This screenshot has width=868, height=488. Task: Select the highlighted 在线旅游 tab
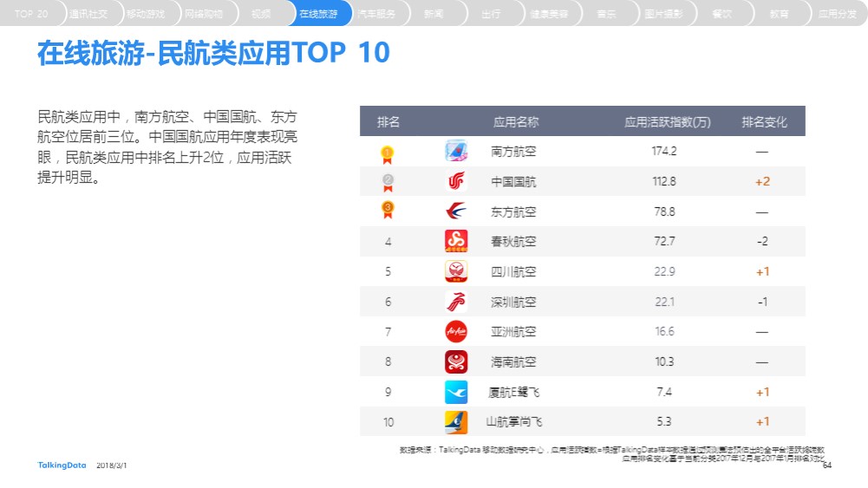coord(319,13)
